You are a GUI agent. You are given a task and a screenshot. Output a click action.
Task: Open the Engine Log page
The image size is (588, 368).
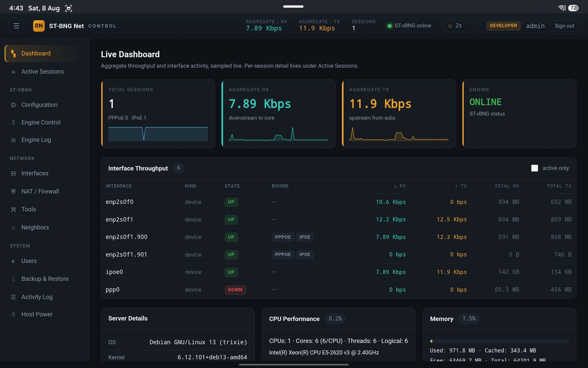tap(44, 140)
